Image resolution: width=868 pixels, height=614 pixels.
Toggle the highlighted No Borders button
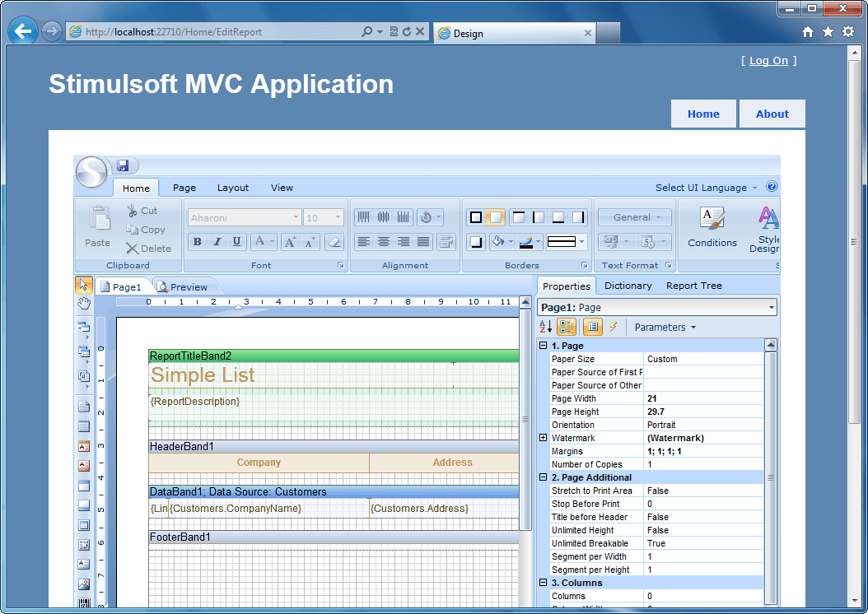[496, 217]
